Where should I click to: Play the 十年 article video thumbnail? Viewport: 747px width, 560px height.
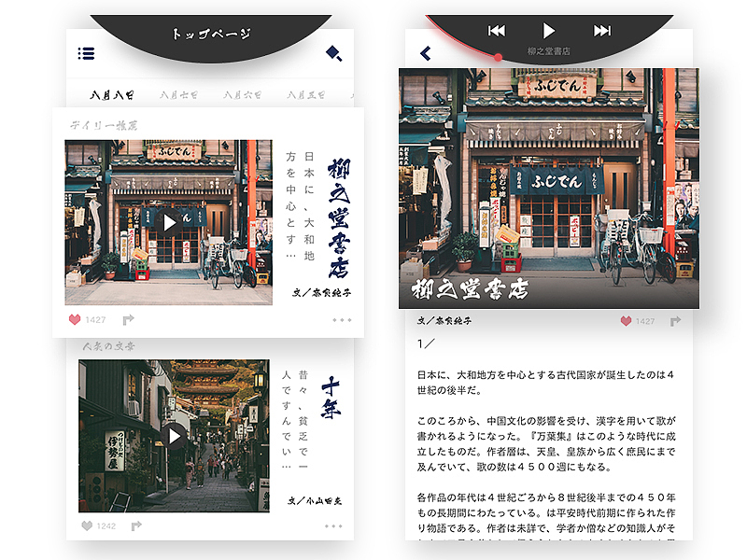pyautogui.click(x=174, y=436)
